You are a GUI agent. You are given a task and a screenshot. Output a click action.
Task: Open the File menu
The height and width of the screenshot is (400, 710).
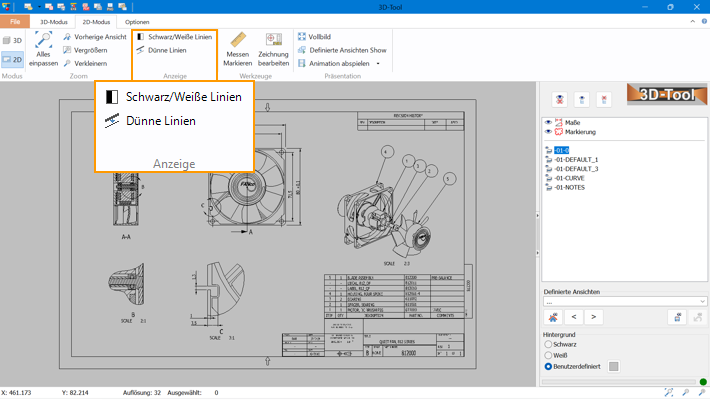(15, 21)
